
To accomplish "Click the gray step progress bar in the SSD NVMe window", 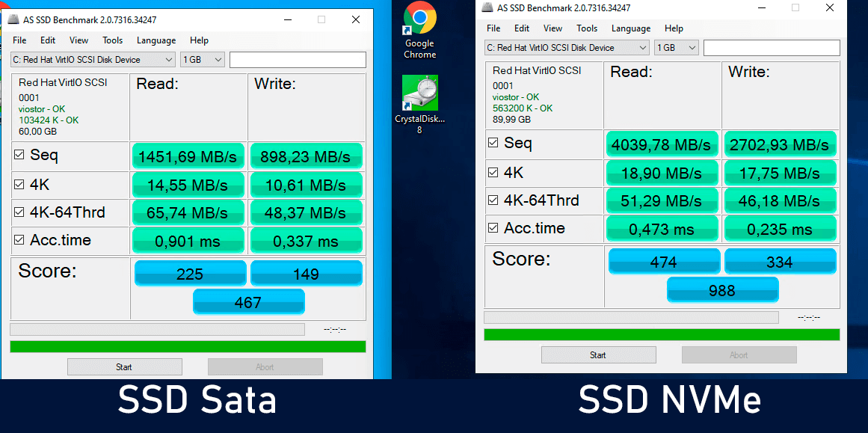I will click(631, 317).
